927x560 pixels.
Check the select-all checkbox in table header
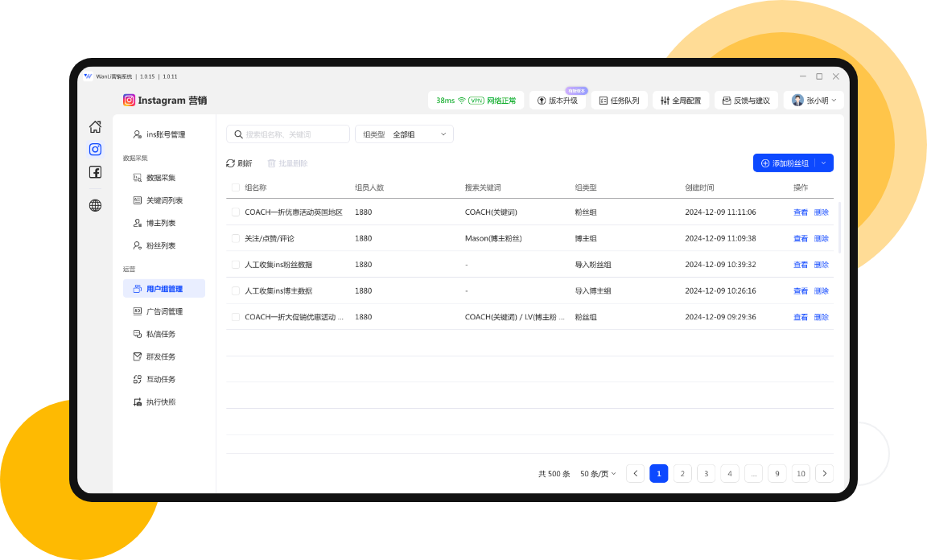(236, 187)
